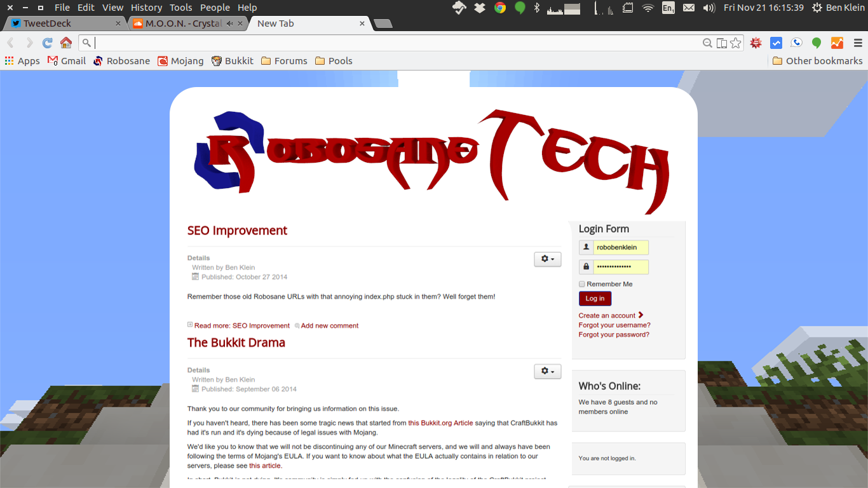Viewport: 868px width, 488px height.
Task: Open the red spiky extension icon
Action: coord(756,43)
